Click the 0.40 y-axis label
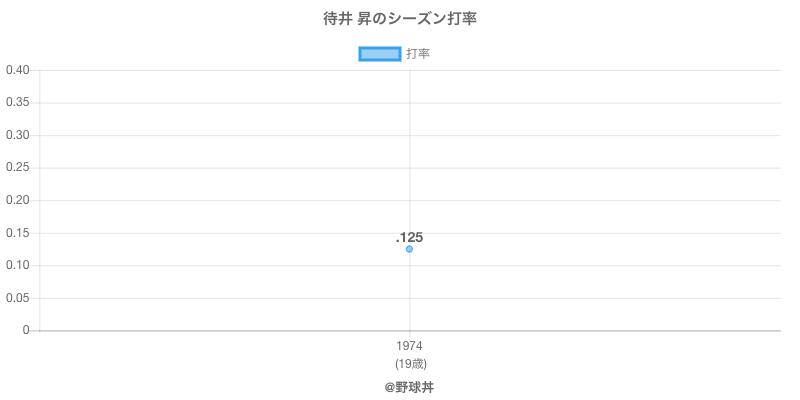 click(17, 70)
